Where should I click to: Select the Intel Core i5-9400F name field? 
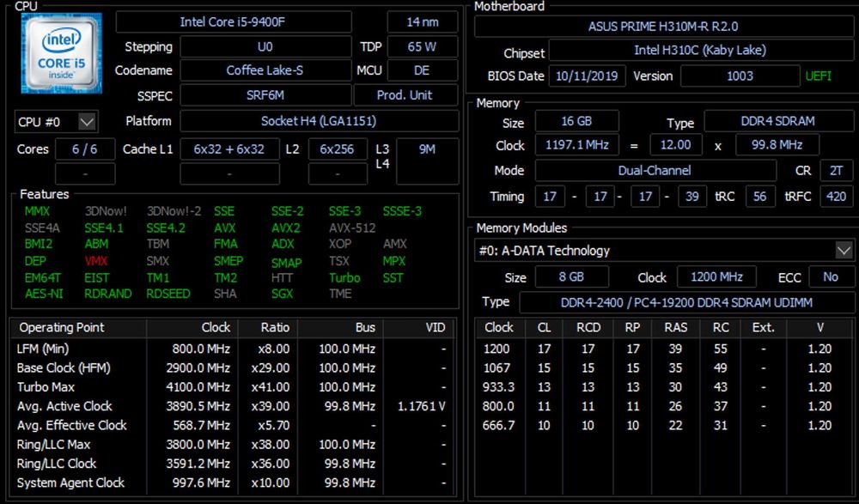coord(234,22)
